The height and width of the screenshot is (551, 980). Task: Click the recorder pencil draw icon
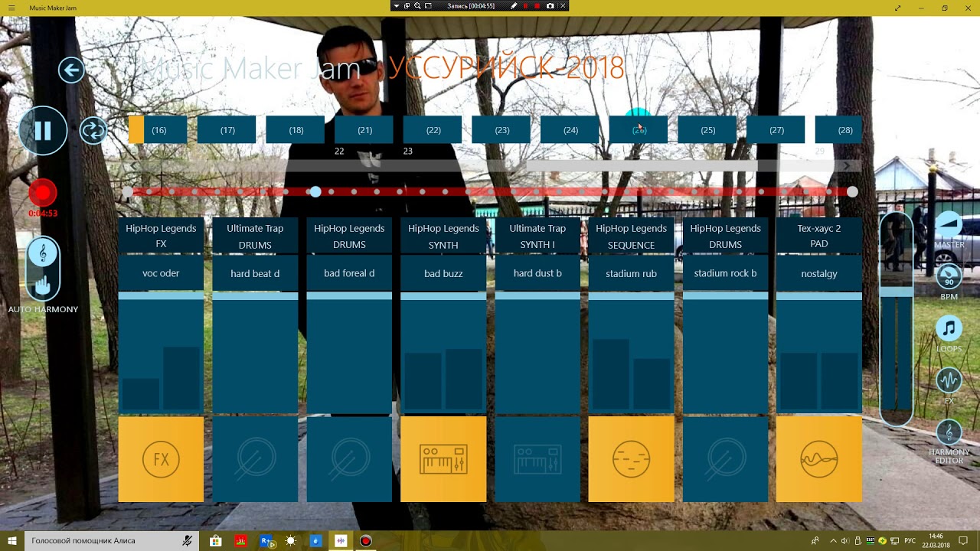[x=514, y=5]
